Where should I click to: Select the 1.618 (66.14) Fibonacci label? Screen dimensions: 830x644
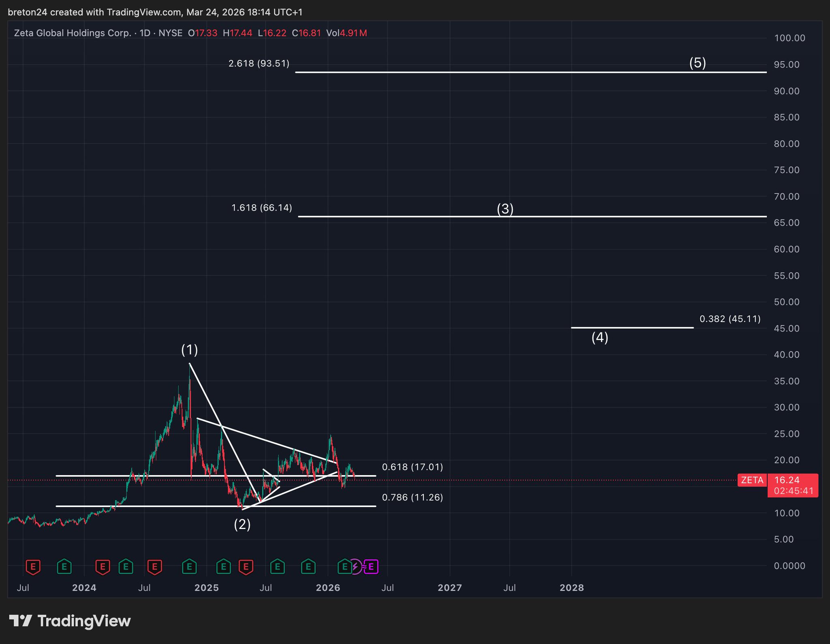261,208
